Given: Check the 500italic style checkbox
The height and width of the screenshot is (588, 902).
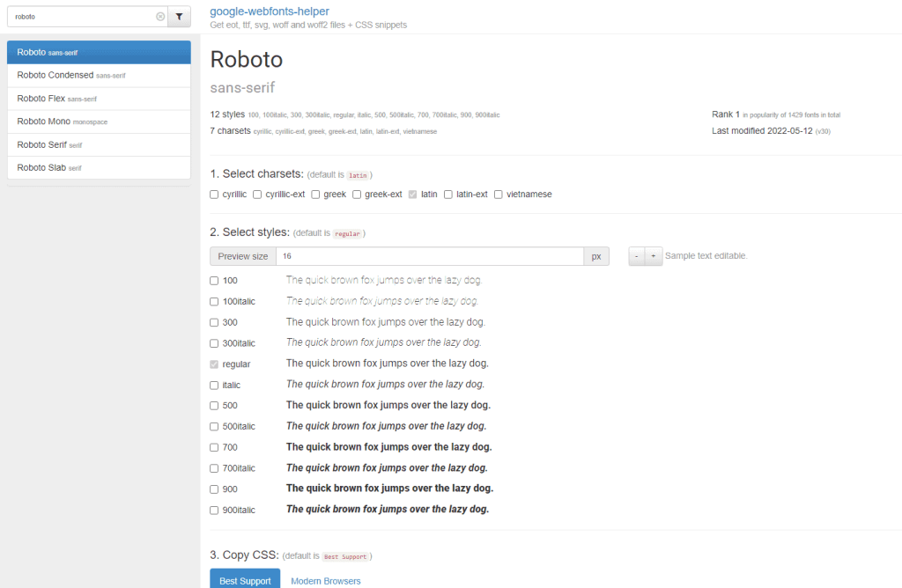Looking at the screenshot, I should tap(214, 427).
